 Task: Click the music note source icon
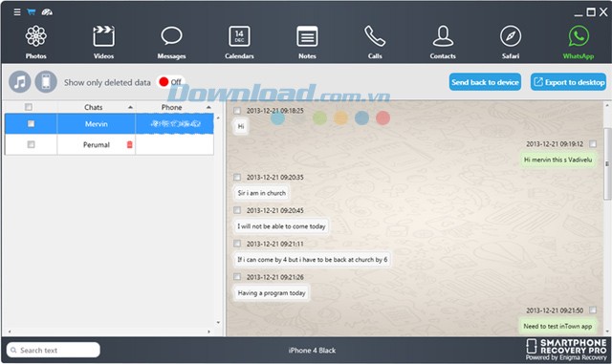pyautogui.click(x=20, y=82)
